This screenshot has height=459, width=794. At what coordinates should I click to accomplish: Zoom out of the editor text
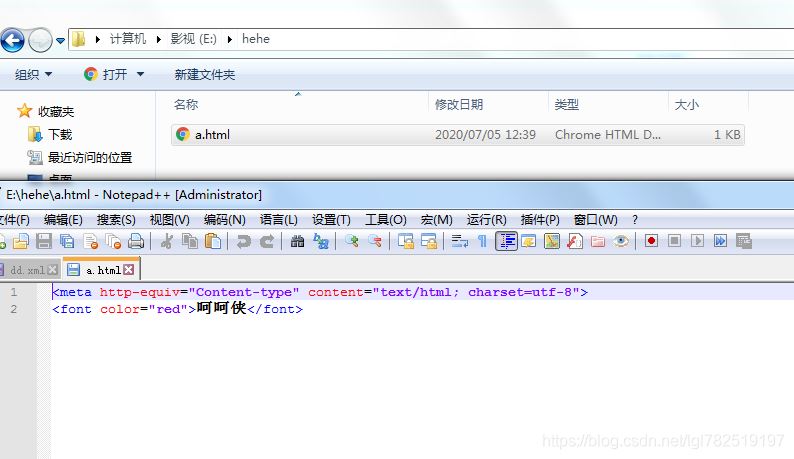point(375,241)
